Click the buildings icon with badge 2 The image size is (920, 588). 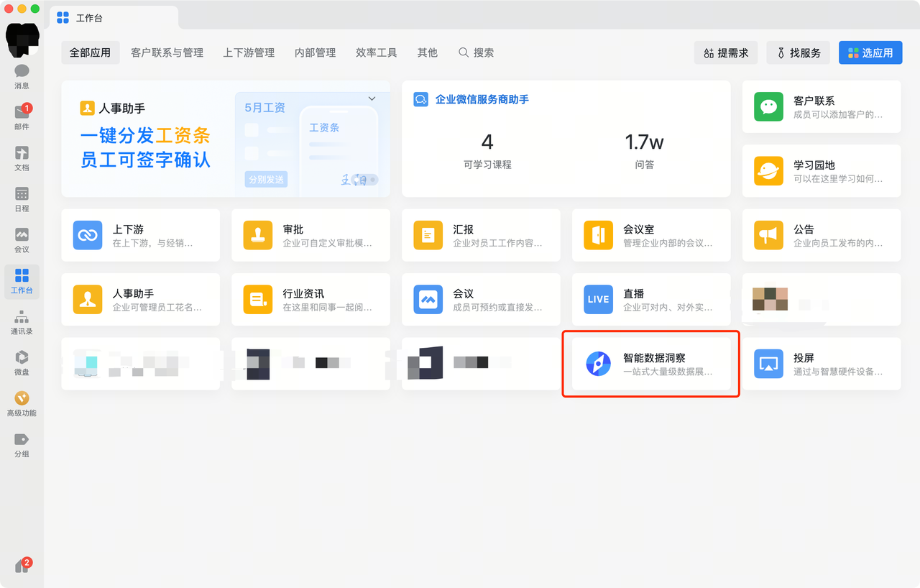(22, 565)
